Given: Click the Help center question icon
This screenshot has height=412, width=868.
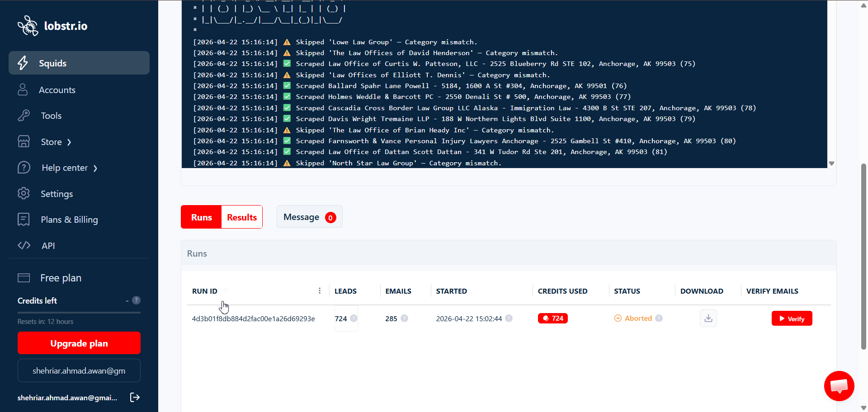Looking at the screenshot, I should click(24, 168).
